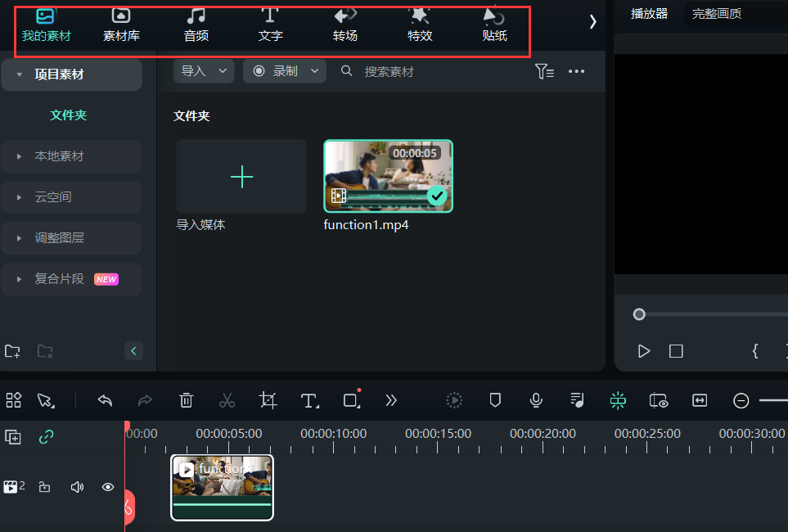The image size is (788, 532).
Task: Toggle the track lock icon
Action: [x=45, y=487]
